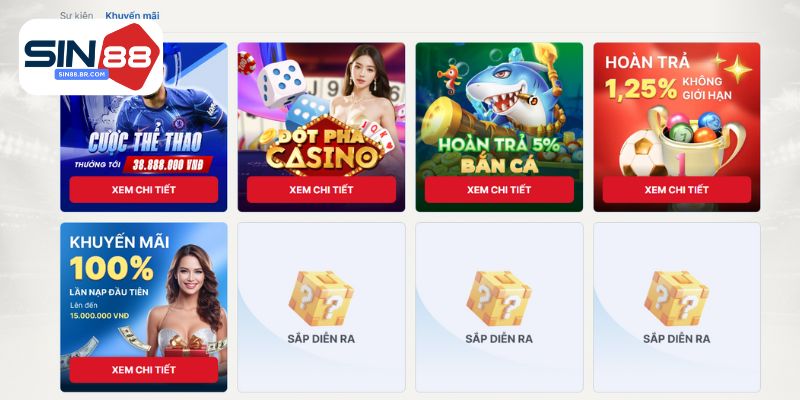Click Xem Chi Tiết under Đột Phá Casino
The height and width of the screenshot is (400, 800).
[321, 190]
